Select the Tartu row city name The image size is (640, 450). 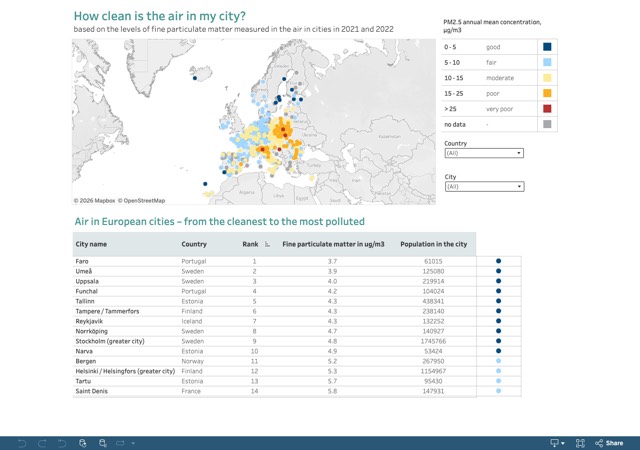pos(83,381)
